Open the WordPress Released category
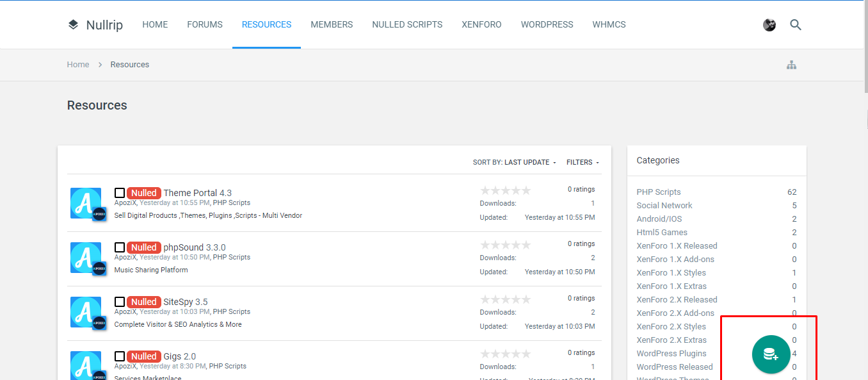The width and height of the screenshot is (868, 380). click(x=675, y=367)
